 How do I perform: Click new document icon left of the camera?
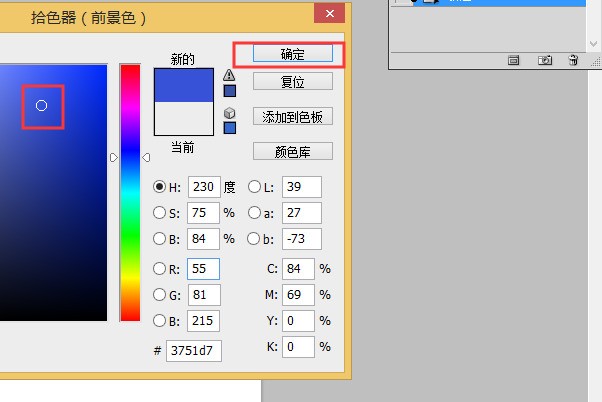pyautogui.click(x=514, y=60)
